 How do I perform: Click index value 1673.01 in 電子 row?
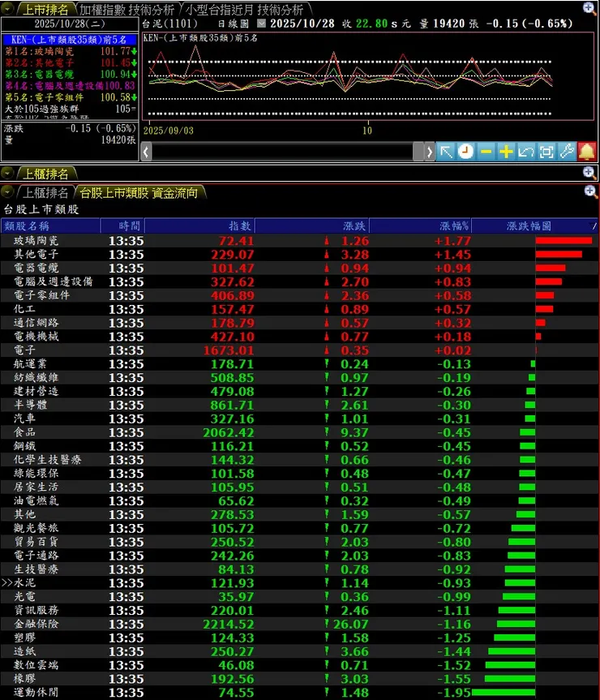coord(229,350)
